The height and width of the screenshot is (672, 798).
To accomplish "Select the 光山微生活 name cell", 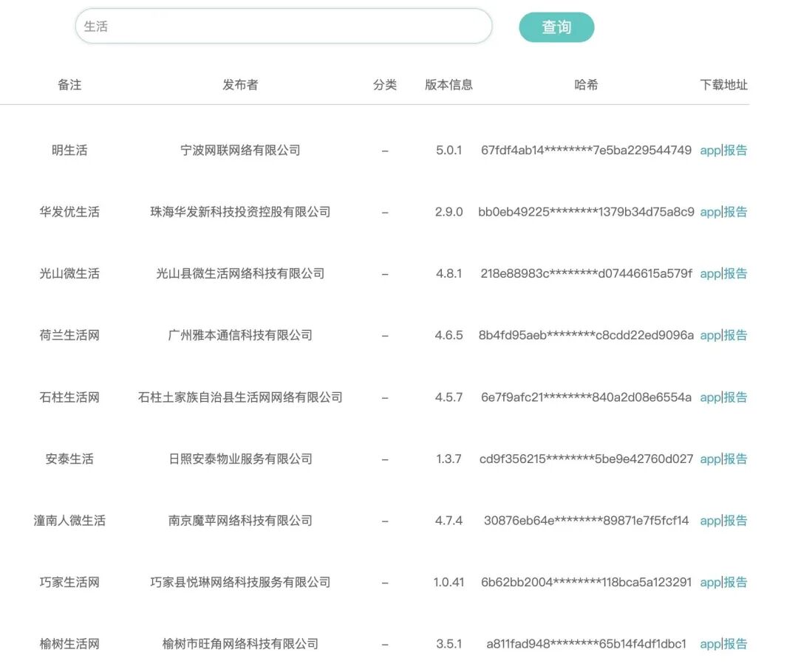I will tap(69, 274).
